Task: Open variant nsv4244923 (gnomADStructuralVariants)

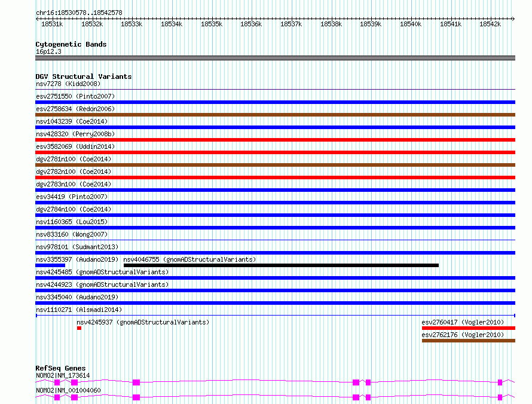Action: pos(102,284)
